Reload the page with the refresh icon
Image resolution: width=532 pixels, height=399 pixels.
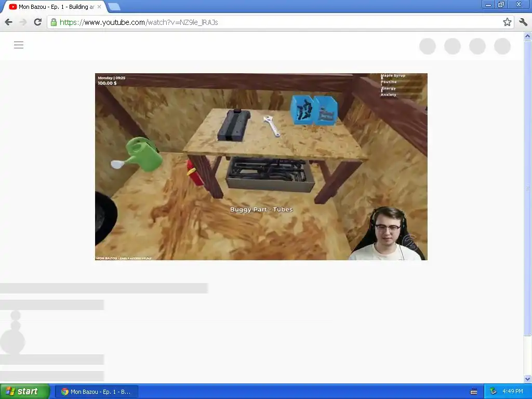[37, 22]
